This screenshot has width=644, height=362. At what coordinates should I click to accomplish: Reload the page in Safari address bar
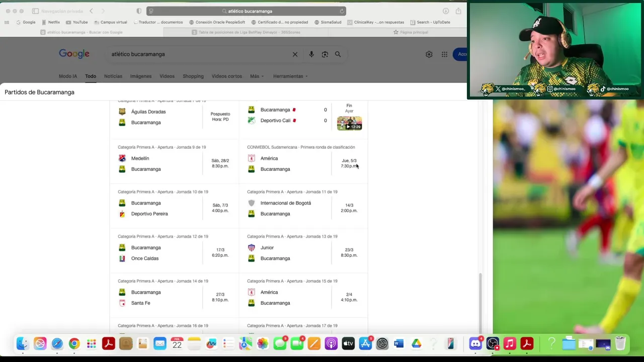(342, 11)
